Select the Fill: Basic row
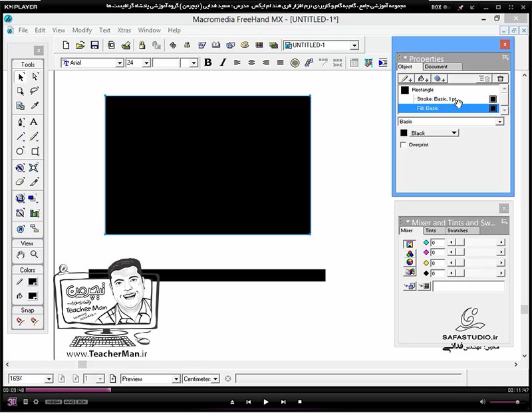The image size is (532, 413). 448,108
